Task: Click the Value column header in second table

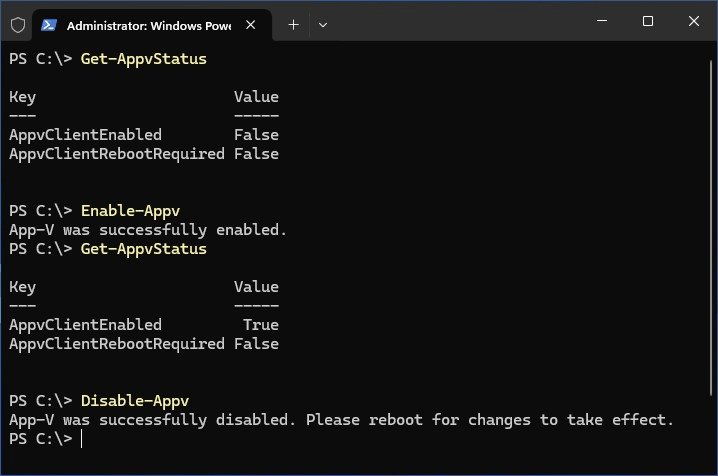Action: 256,287
